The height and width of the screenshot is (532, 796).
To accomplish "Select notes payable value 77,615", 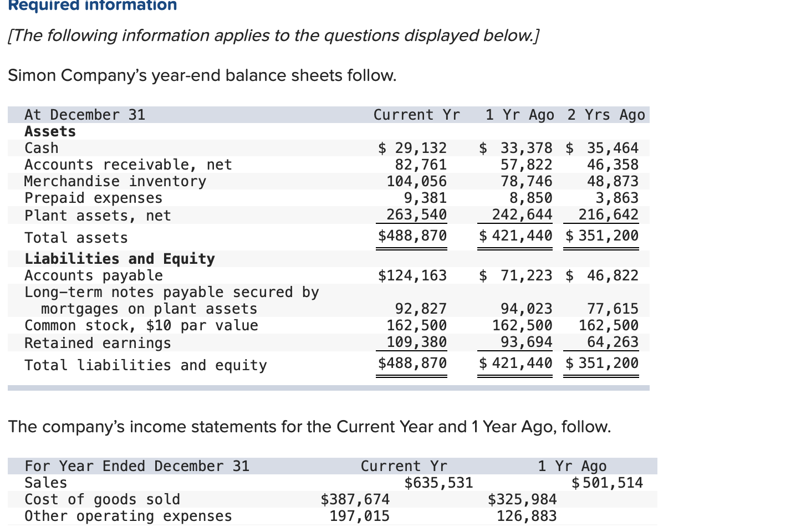I will pos(613,309).
